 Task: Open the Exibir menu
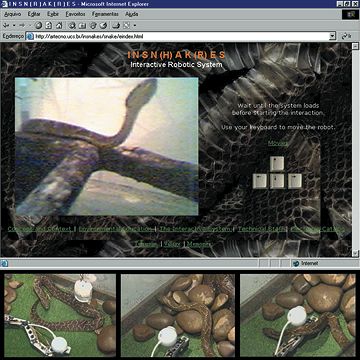tap(53, 14)
